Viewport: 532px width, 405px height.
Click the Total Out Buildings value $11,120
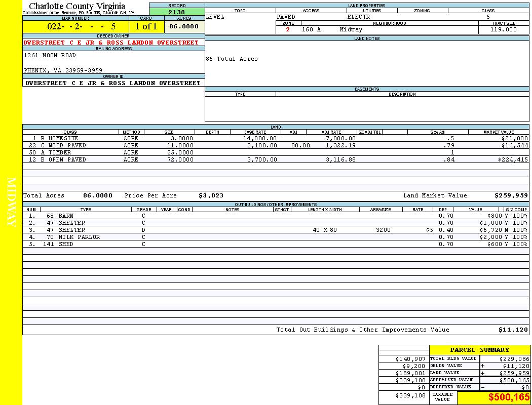pos(513,330)
